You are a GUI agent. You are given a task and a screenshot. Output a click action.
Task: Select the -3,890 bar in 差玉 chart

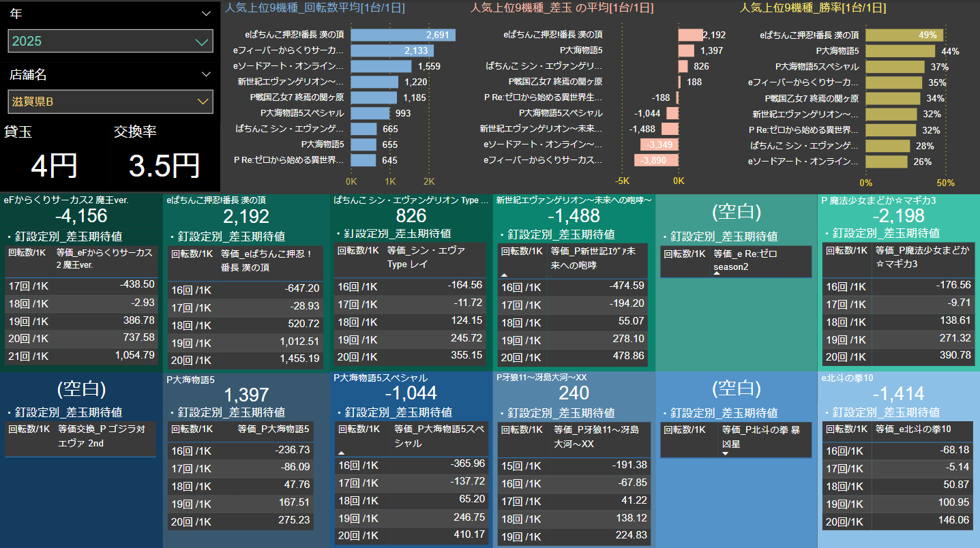coord(656,160)
